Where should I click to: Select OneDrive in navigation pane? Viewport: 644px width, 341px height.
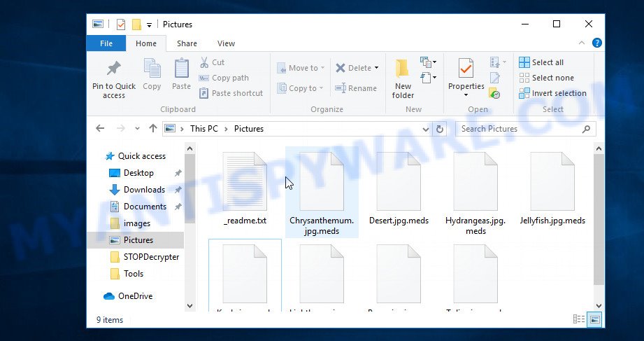pyautogui.click(x=135, y=296)
